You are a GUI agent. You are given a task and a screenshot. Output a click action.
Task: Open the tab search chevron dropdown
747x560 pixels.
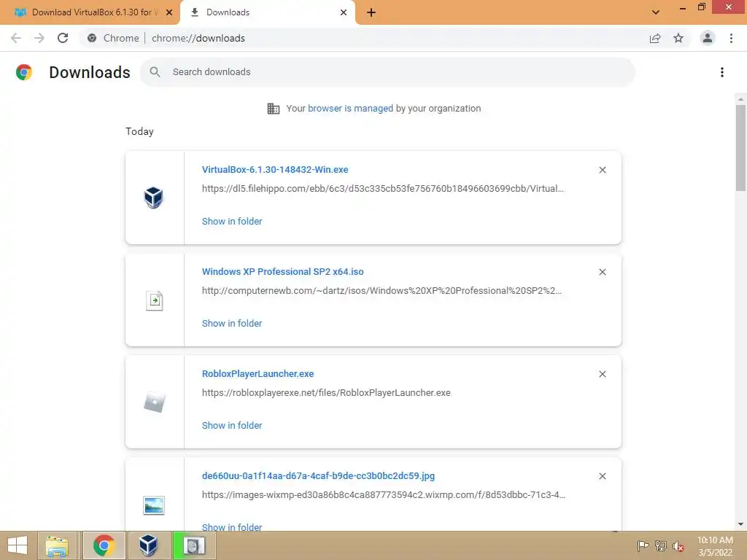[656, 12]
